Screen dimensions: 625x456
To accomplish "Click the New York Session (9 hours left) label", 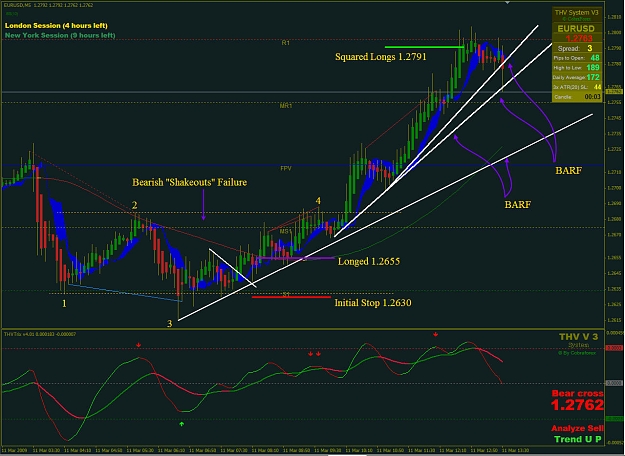I will click(x=60, y=35).
